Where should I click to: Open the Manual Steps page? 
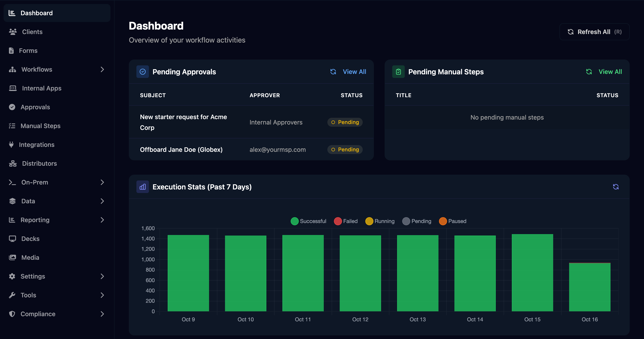click(x=57, y=126)
